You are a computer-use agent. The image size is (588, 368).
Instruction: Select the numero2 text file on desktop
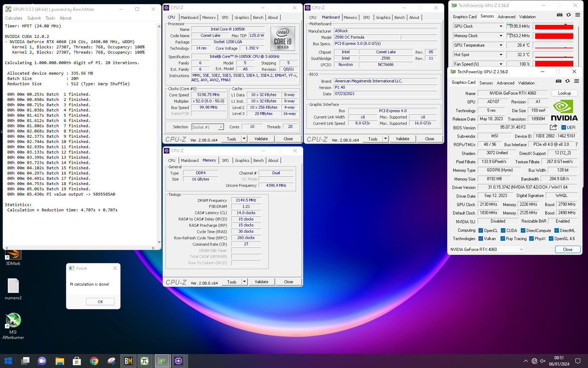tap(13, 289)
